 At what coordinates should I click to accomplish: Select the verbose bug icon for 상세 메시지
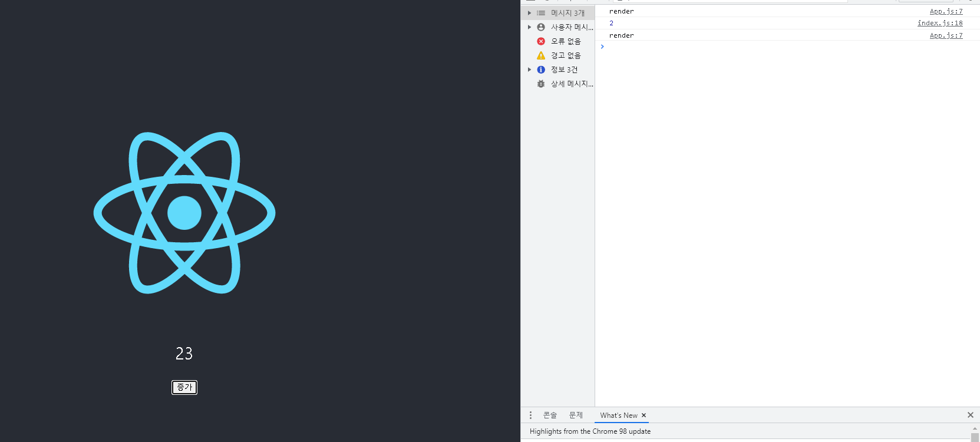click(x=541, y=84)
